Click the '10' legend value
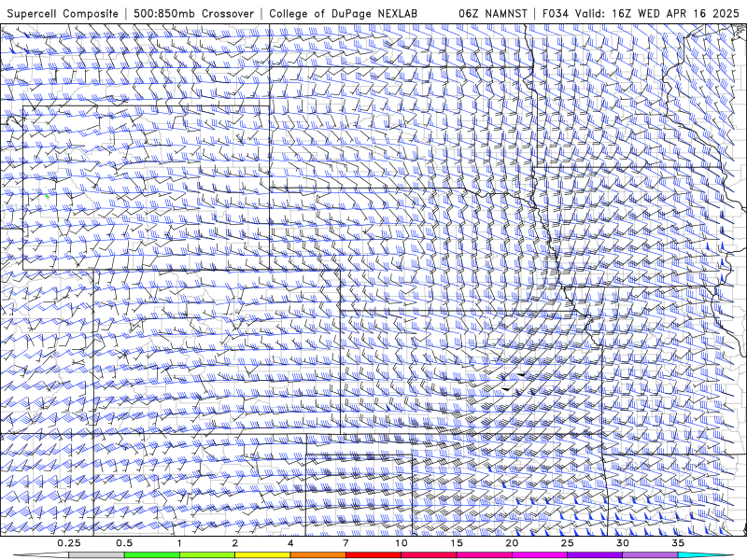747x560 pixels. point(402,543)
